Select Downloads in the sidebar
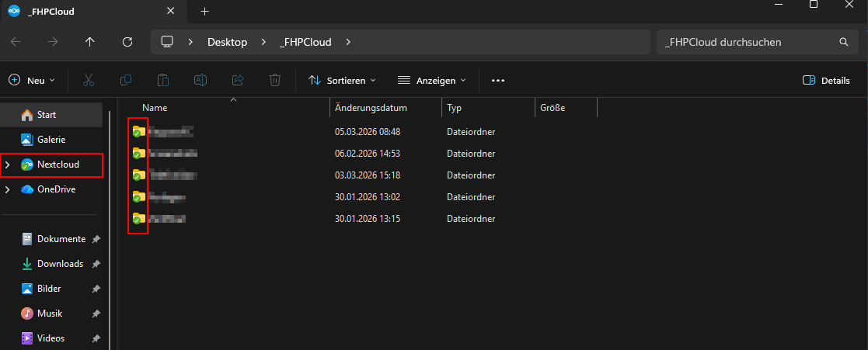868x350 pixels. pos(60,264)
